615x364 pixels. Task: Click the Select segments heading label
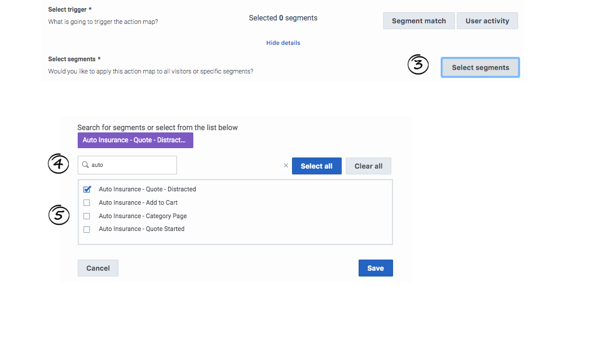pyautogui.click(x=74, y=59)
